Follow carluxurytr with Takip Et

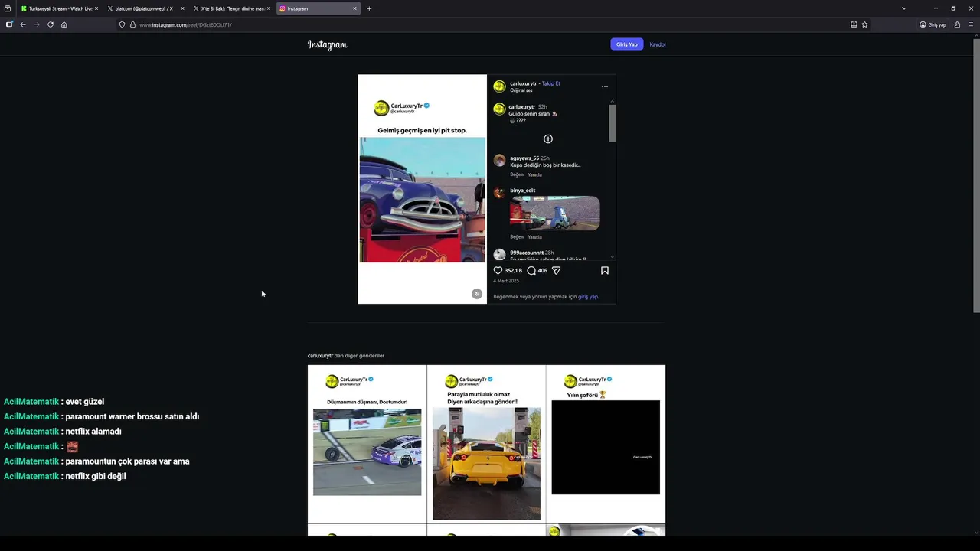(x=551, y=83)
